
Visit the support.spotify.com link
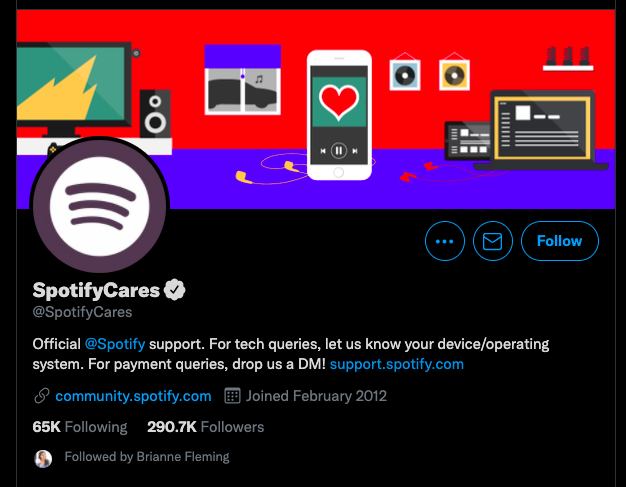click(x=397, y=364)
